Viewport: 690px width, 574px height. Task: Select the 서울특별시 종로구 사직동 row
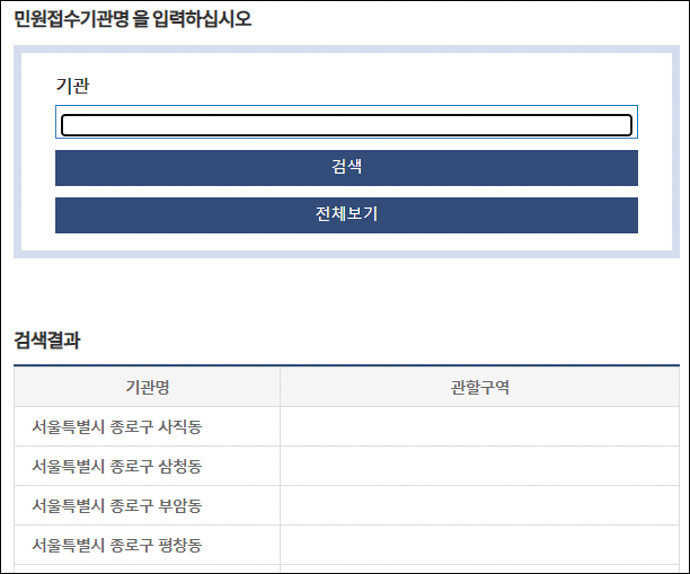[347, 427]
